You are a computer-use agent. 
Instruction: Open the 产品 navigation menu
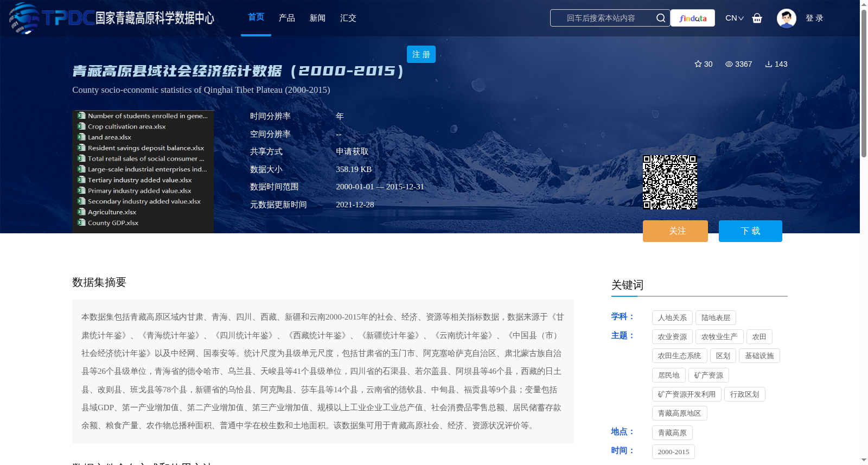coord(287,18)
